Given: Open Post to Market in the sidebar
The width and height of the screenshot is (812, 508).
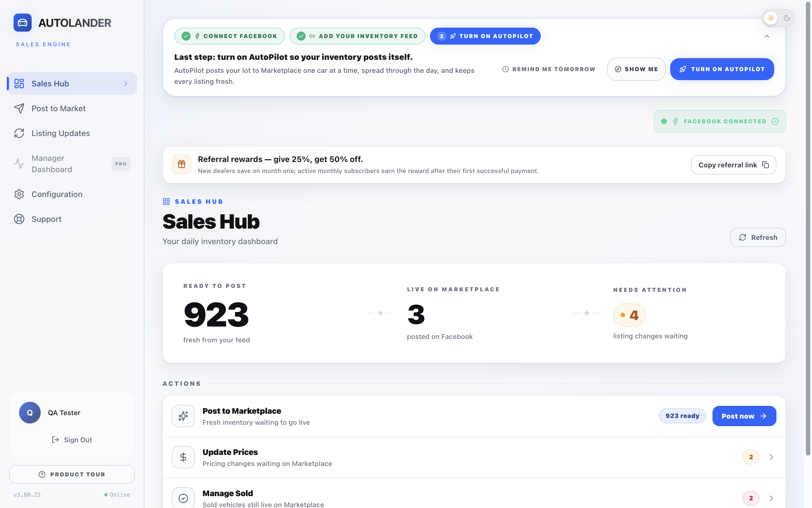Looking at the screenshot, I should pos(72,108).
